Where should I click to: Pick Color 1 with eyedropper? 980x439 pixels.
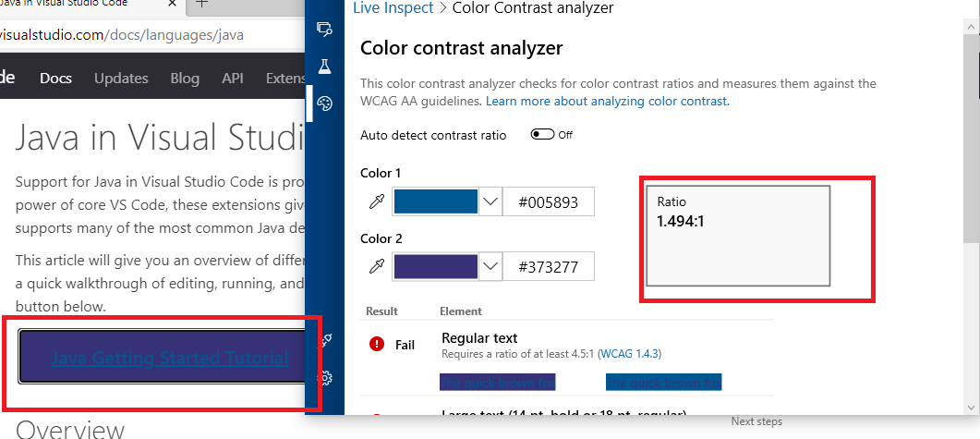pos(376,202)
